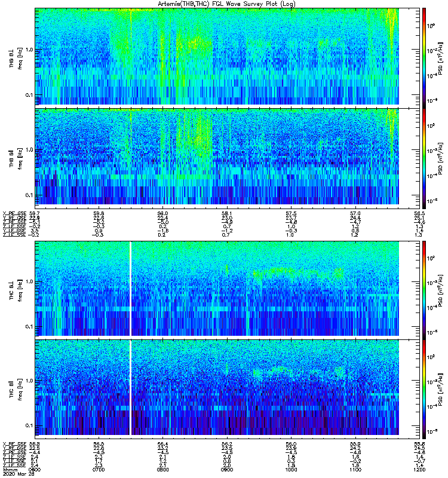Click the plot title 'Artemis(THB,THC) FGL Wave Survey Plot'
The image size is (448, 478).
coord(227,4)
